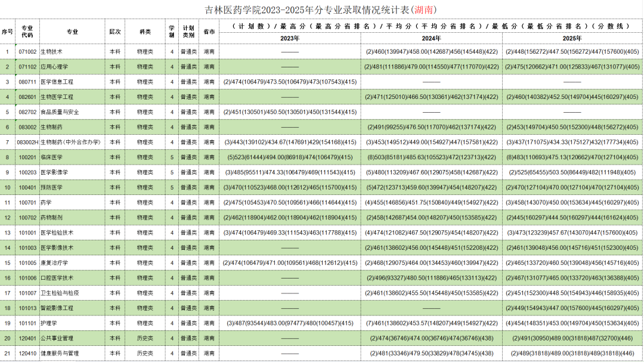Select the 2024年 year header

pyautogui.click(x=431, y=38)
